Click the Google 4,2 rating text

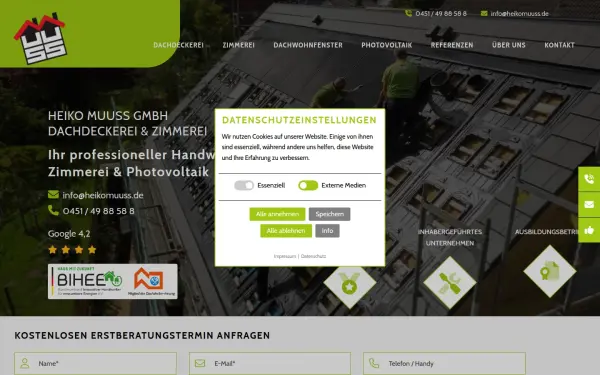pyautogui.click(x=69, y=233)
